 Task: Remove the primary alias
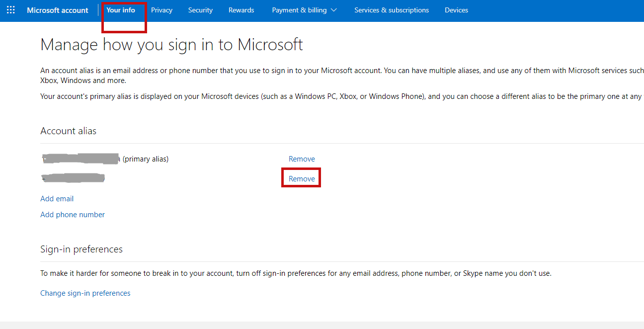302,159
